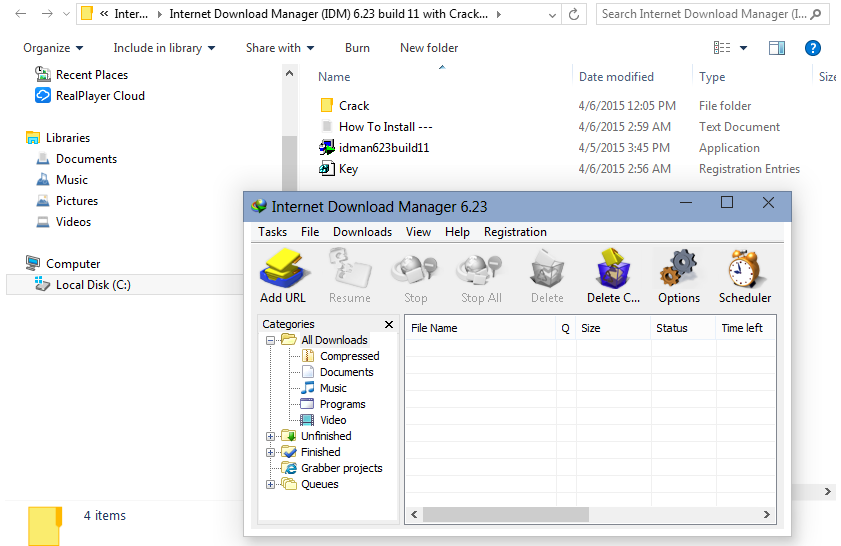Click New folder in Explorer toolbar
841x546 pixels.
pos(429,48)
